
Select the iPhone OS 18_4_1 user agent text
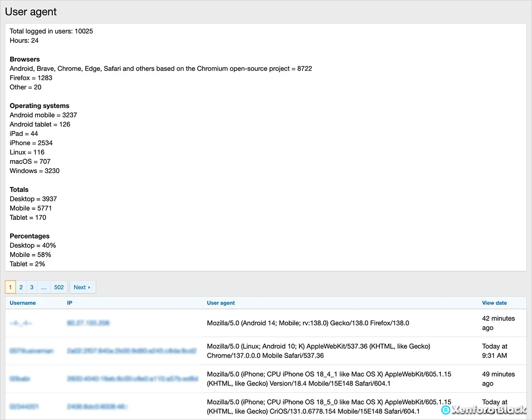pos(329,379)
